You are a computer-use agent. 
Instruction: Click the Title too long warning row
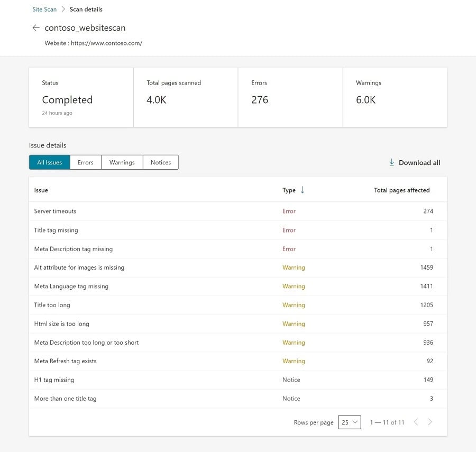pos(159,305)
